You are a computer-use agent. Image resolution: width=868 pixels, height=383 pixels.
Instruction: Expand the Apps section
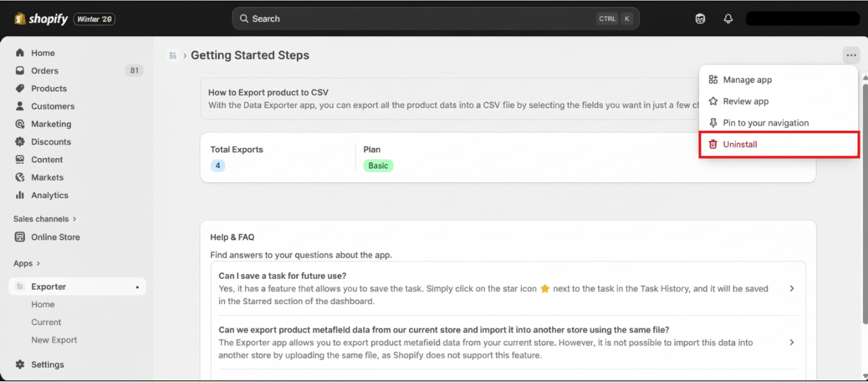[x=27, y=263]
